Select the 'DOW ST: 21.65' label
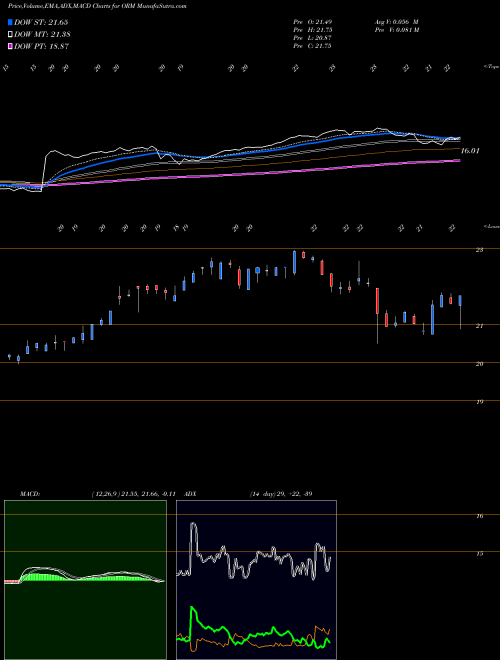Screen dimensions: 500x660 [41, 22]
